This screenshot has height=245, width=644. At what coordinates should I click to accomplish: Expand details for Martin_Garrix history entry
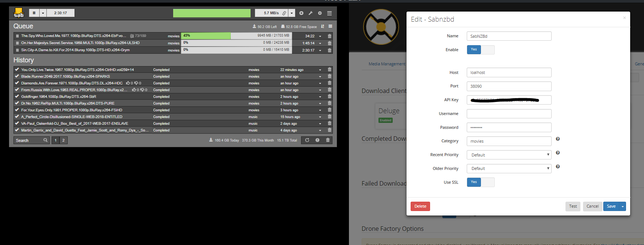click(x=320, y=130)
